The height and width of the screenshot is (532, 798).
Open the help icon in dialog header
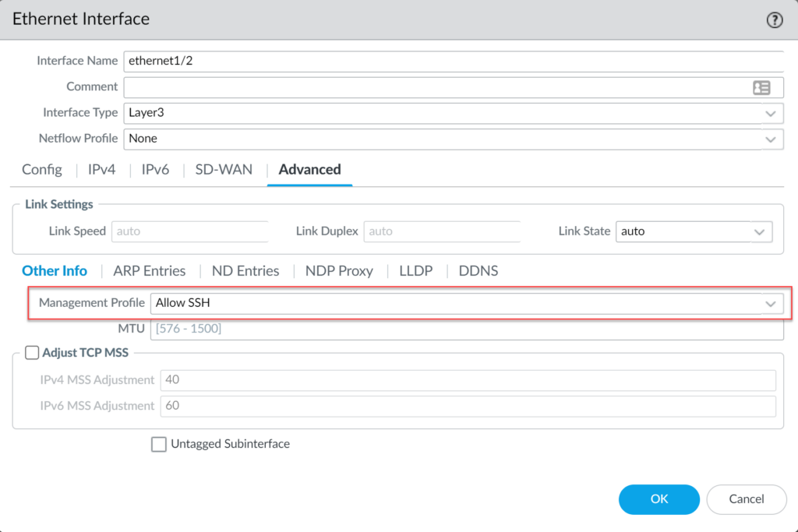[774, 19]
